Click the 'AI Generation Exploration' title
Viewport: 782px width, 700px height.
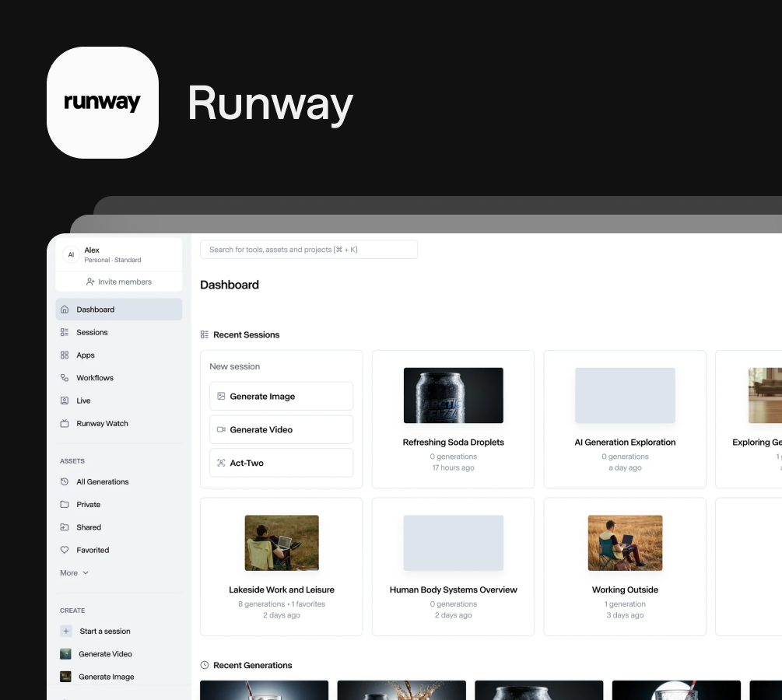tap(625, 443)
